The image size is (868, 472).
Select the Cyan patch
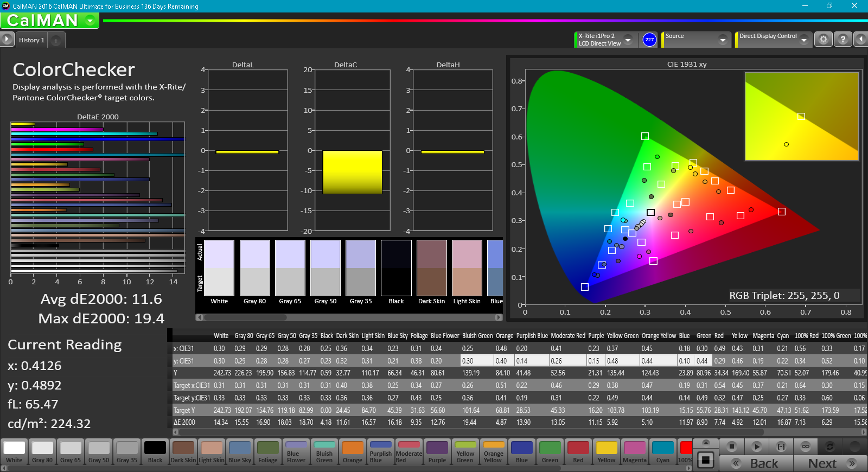coord(663,452)
